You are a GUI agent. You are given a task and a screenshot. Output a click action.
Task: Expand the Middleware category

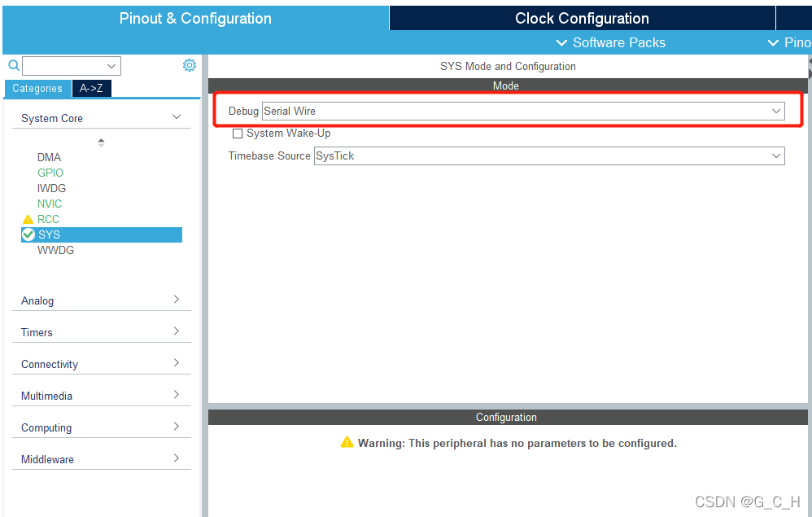pos(102,459)
